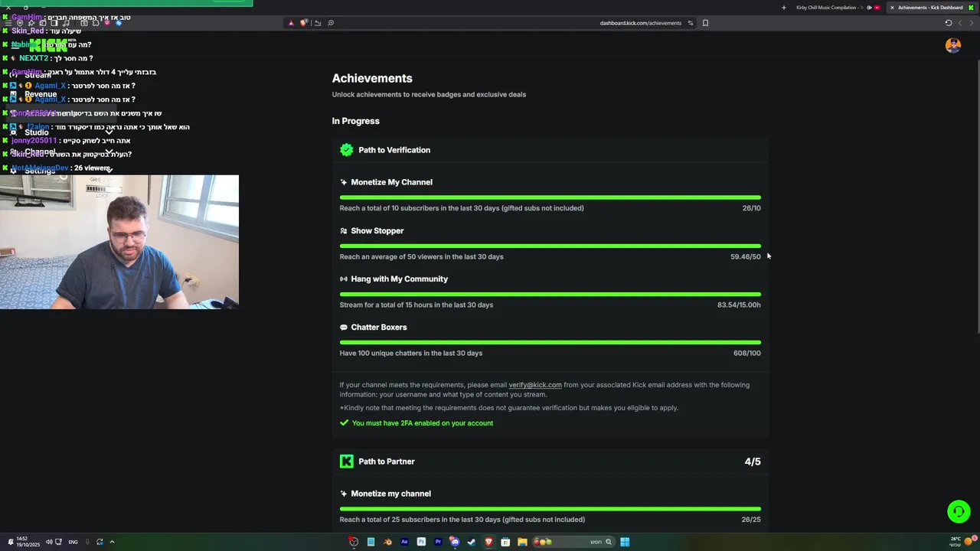Click the Path to Verification heading
This screenshot has width=980, height=551.
394,150
